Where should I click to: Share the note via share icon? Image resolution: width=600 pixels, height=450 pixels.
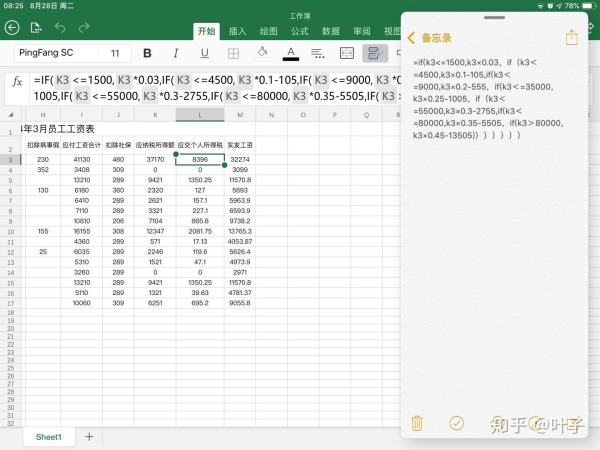click(x=572, y=37)
